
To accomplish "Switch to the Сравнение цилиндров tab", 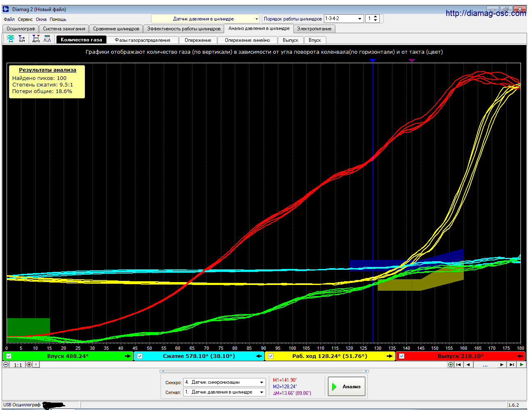I will click(x=116, y=29).
